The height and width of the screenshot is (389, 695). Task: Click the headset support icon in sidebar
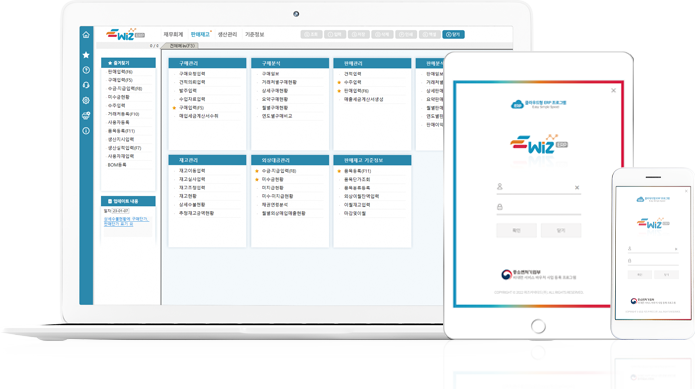(86, 85)
